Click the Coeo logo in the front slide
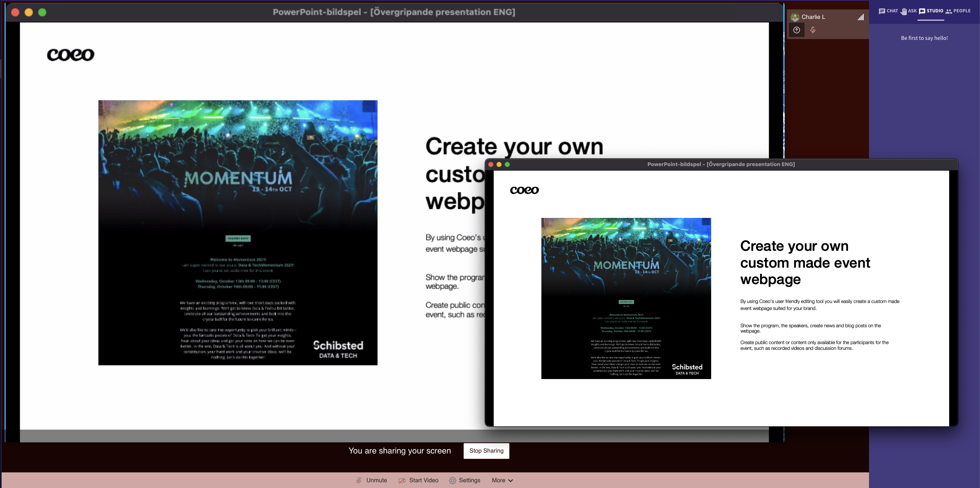 (524, 190)
